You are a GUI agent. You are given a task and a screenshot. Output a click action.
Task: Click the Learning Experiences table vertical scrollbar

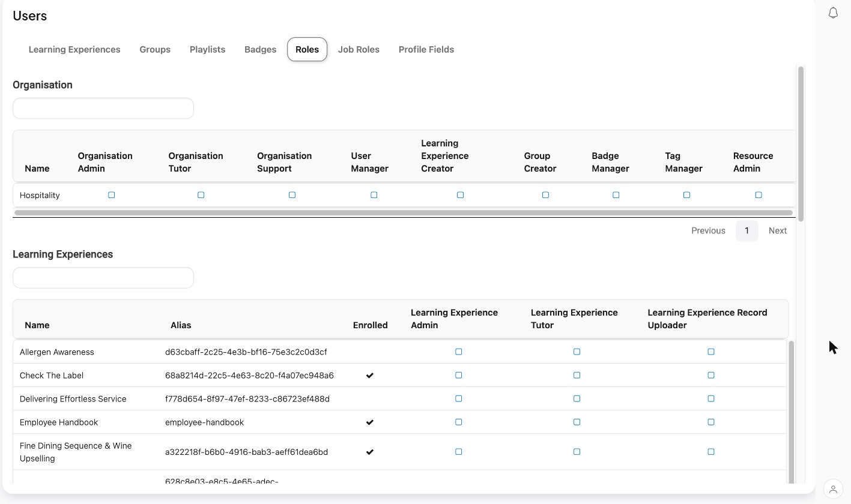[791, 411]
